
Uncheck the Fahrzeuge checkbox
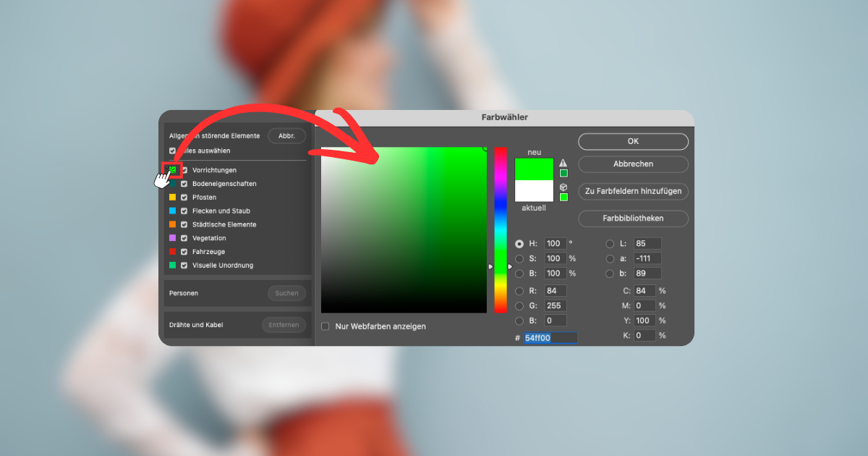tap(184, 252)
